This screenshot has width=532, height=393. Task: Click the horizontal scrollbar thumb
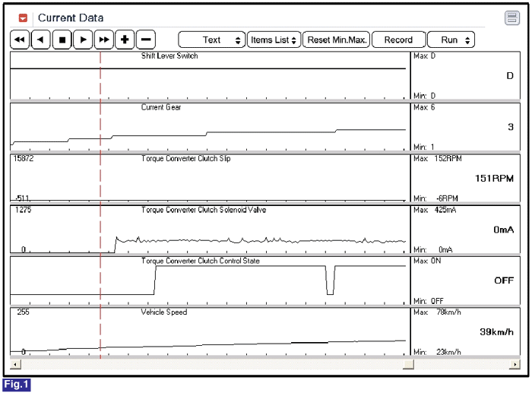pos(408,364)
